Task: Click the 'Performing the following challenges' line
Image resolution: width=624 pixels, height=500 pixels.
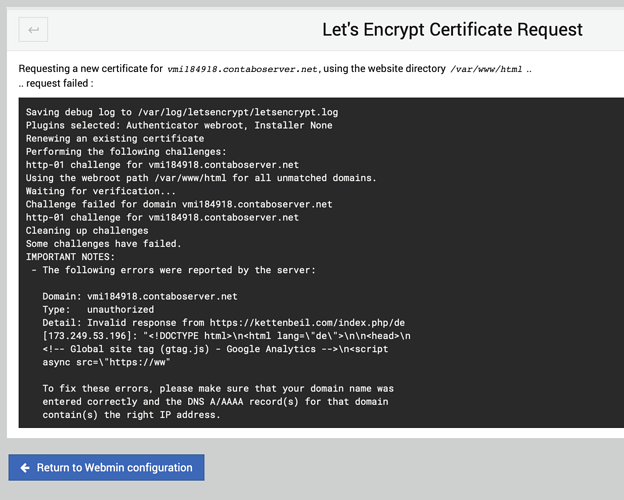Action: [126, 152]
